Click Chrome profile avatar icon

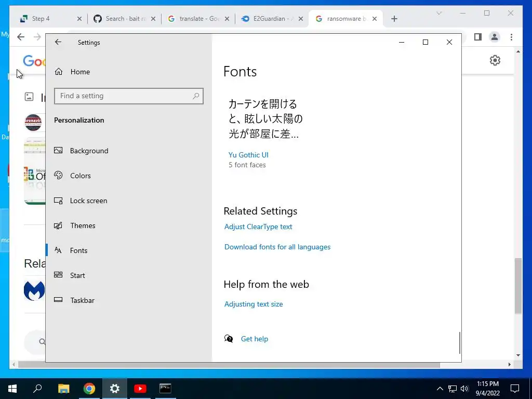(x=495, y=37)
